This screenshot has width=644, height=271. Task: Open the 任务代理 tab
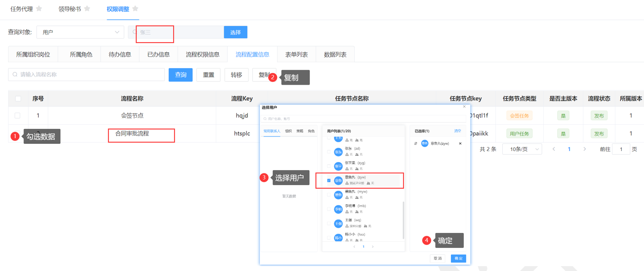click(x=21, y=9)
